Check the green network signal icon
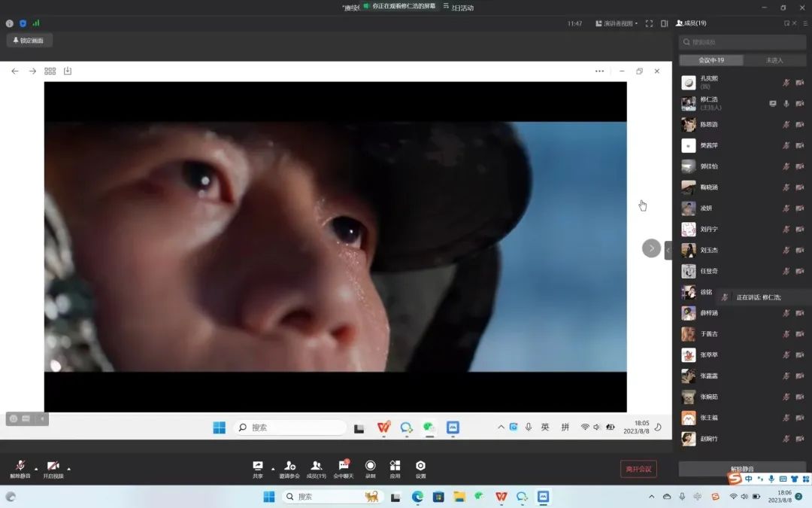 click(36, 23)
